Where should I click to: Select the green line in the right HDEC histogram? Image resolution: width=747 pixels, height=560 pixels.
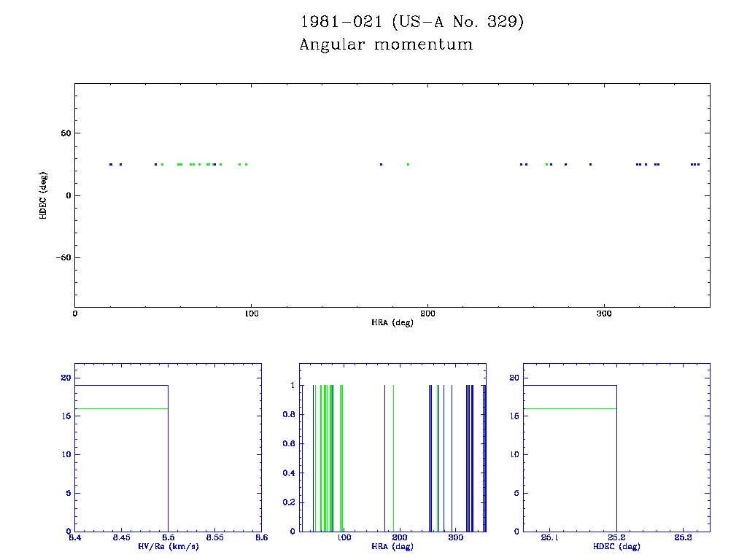[x=570, y=408]
